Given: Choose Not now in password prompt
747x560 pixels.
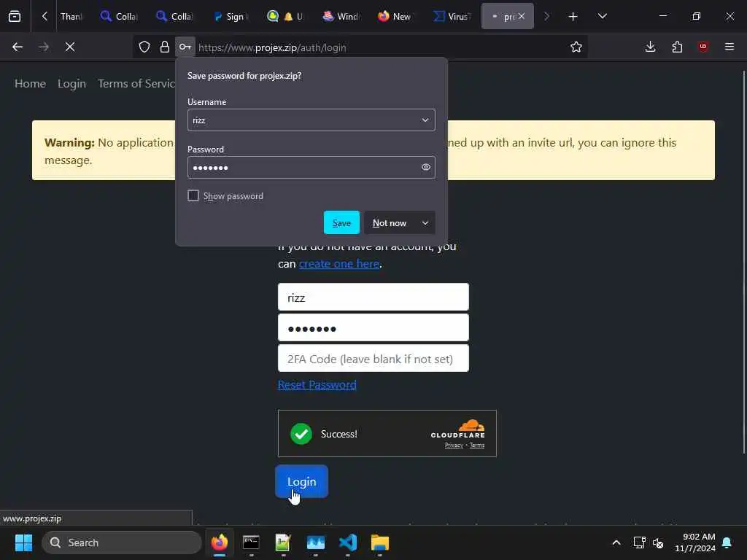Looking at the screenshot, I should (x=390, y=223).
